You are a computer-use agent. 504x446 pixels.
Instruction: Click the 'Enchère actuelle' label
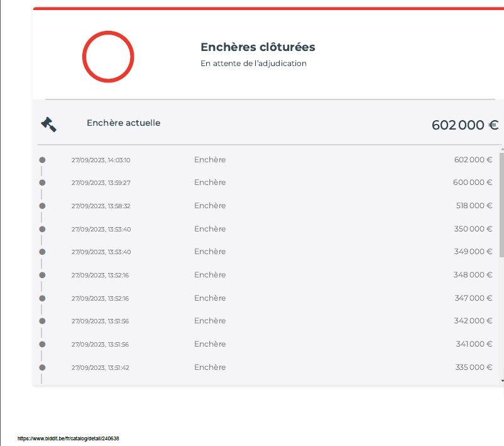(123, 123)
